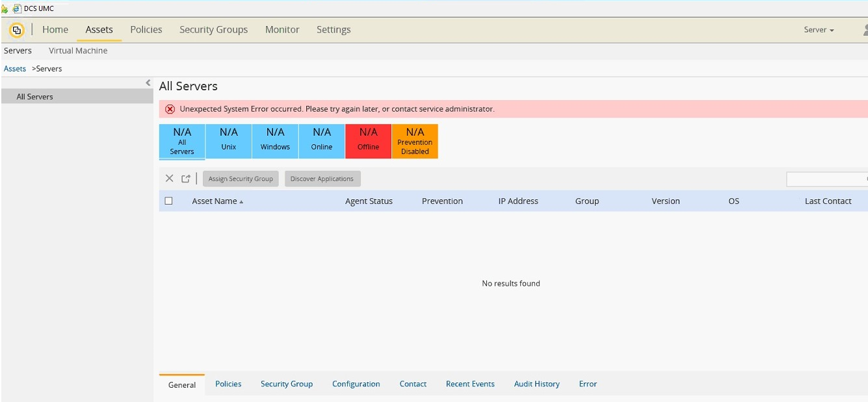Collapse the left sidebar using the chevron
The height and width of the screenshot is (402, 868).
148,83
